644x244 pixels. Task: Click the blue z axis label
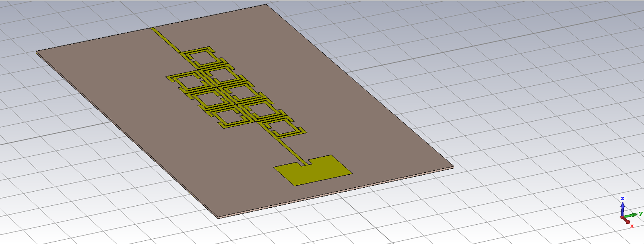click(x=622, y=199)
